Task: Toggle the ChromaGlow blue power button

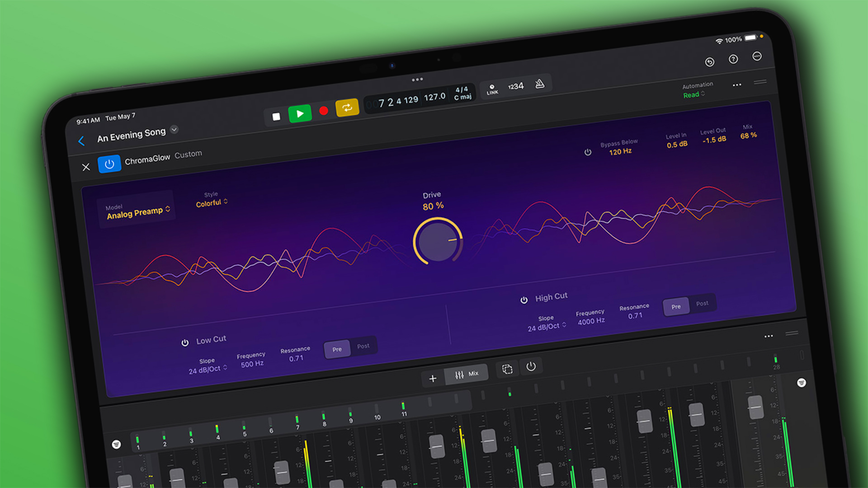Action: [109, 164]
